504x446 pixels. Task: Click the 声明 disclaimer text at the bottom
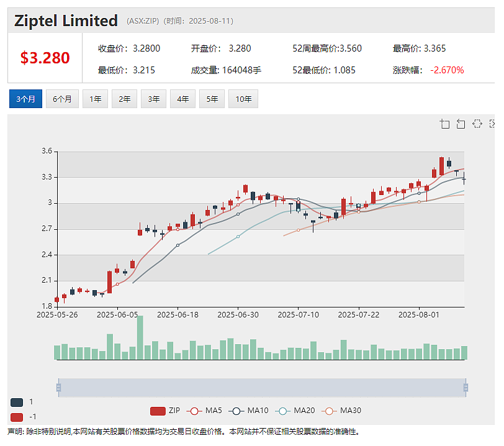183,432
